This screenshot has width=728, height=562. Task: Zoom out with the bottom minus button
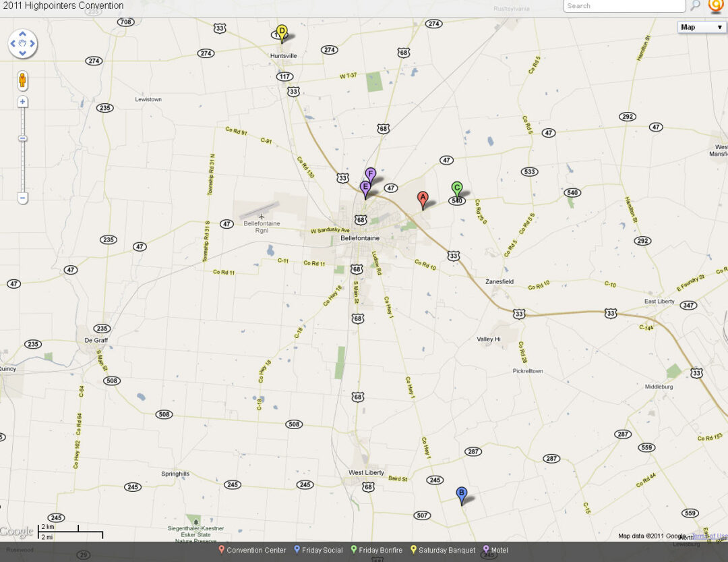coord(22,198)
